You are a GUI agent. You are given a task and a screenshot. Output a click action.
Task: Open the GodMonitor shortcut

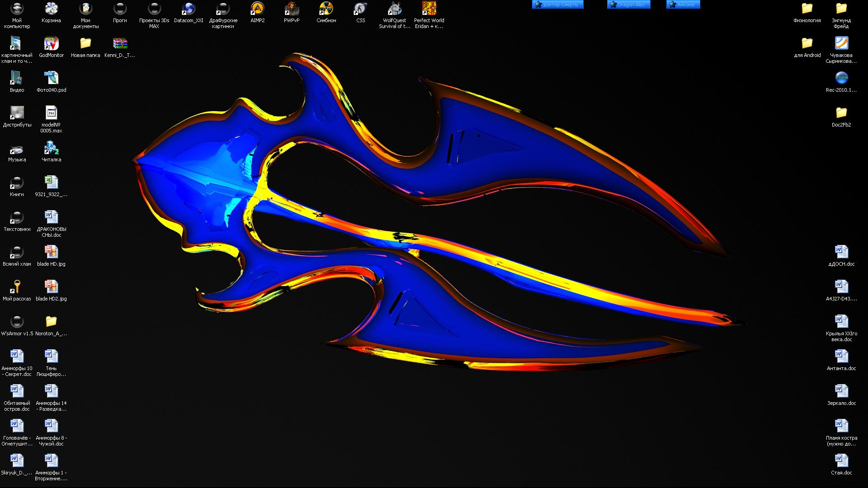coord(51,44)
